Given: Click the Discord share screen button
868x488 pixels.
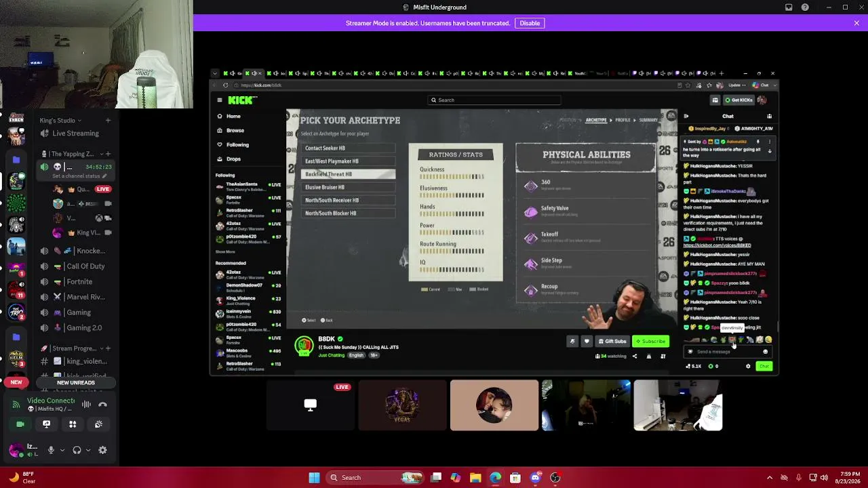Looking at the screenshot, I should [x=46, y=424].
